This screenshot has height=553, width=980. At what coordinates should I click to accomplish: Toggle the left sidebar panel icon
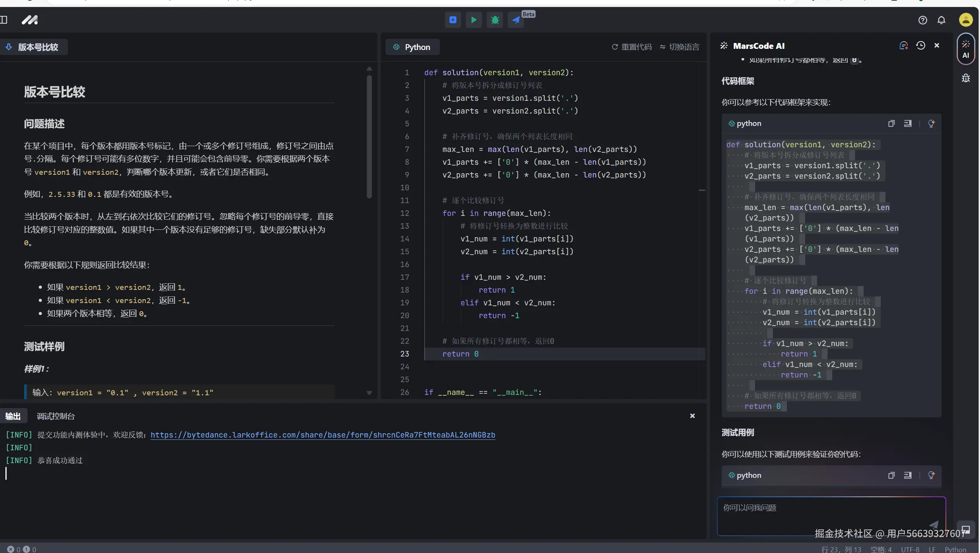4,20
